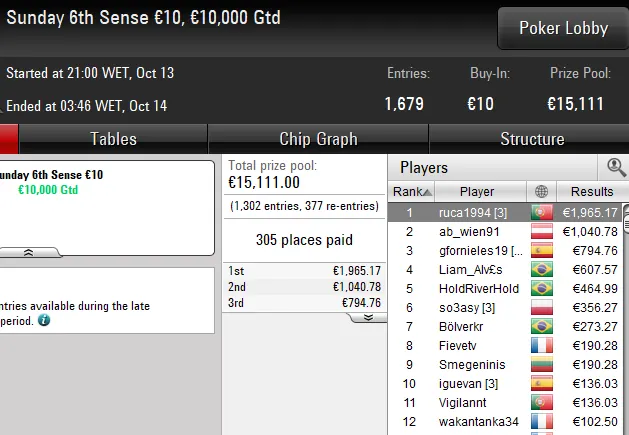Select the ruca1994 first-place row
The image size is (629, 435).
[x=478, y=212]
